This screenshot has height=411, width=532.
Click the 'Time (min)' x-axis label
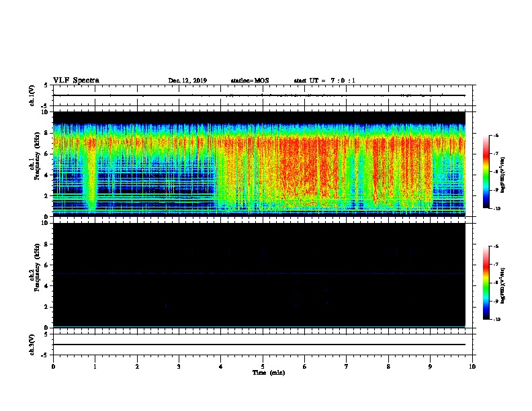(x=269, y=373)
